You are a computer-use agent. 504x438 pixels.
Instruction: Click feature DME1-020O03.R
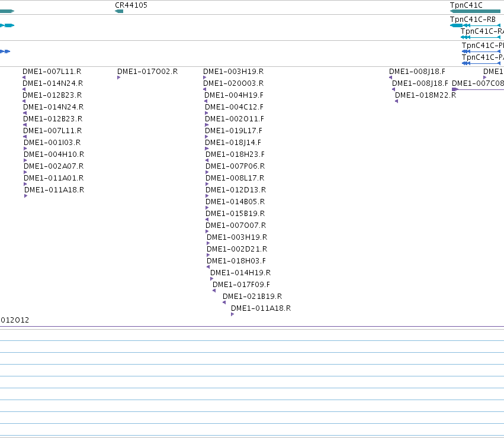(233, 83)
